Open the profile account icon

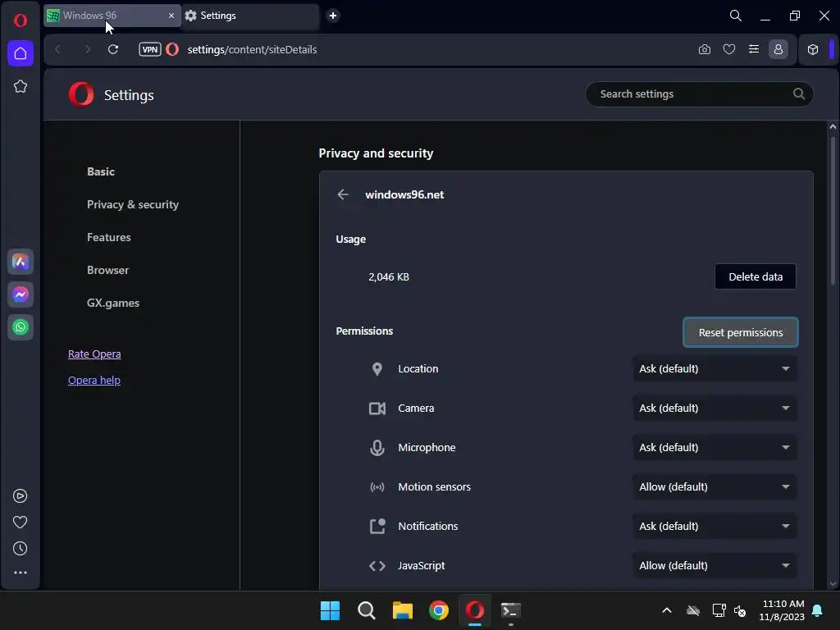point(778,49)
